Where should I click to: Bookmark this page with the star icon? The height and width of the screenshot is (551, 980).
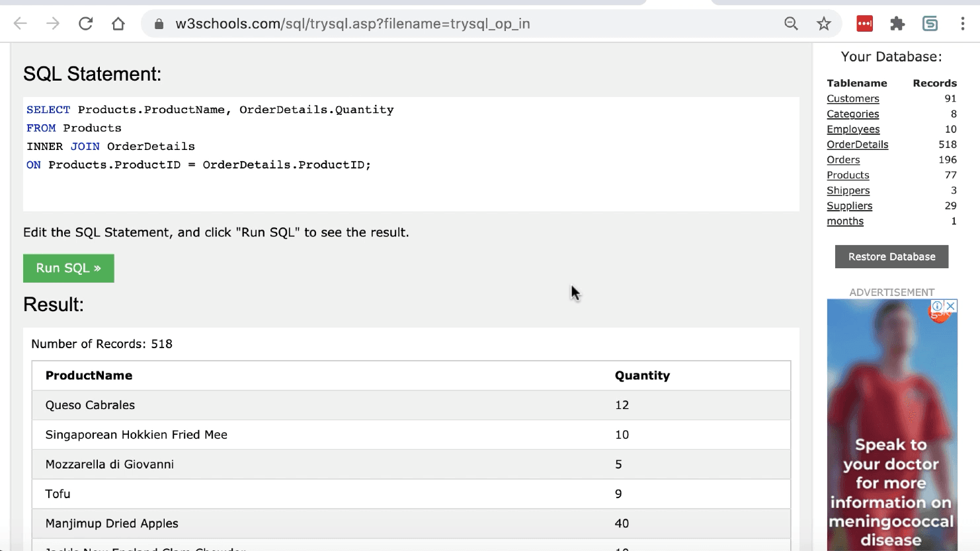(823, 24)
